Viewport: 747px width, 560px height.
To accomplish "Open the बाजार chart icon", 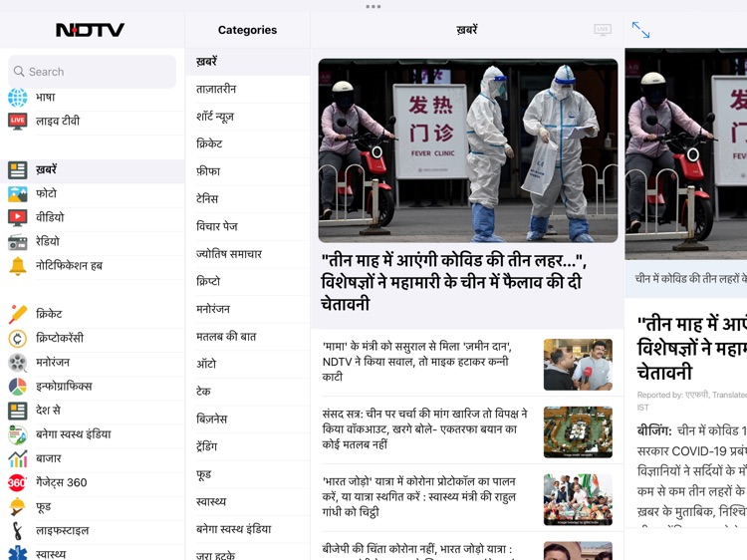I will (x=18, y=459).
